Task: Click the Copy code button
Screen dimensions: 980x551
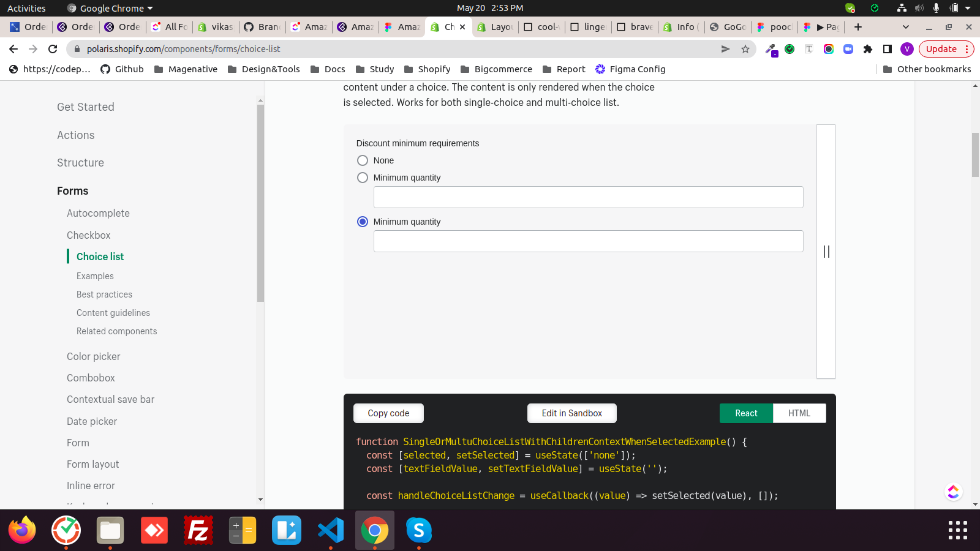Action: pyautogui.click(x=388, y=413)
